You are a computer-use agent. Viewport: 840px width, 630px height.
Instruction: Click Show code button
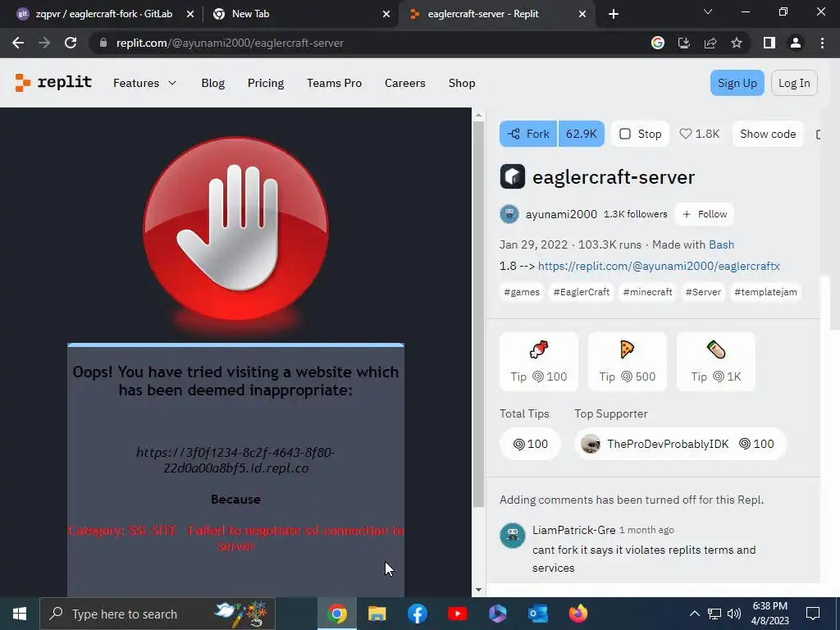coord(768,134)
